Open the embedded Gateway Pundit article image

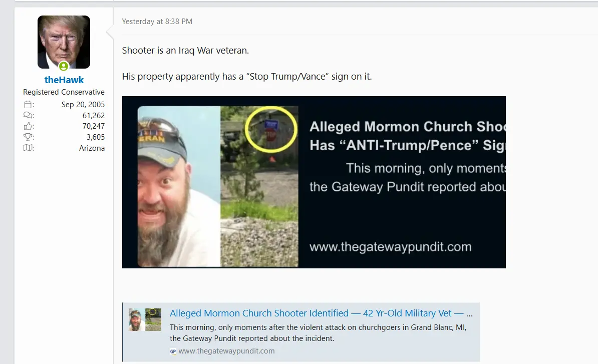pos(314,182)
